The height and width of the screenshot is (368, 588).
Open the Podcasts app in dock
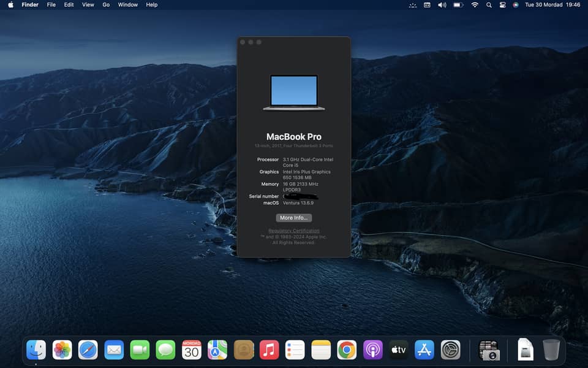point(372,350)
